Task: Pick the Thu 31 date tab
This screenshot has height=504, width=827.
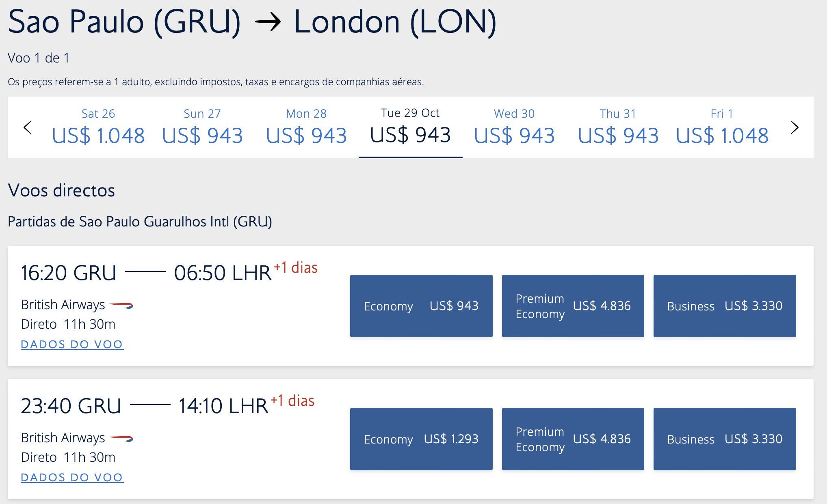Action: coord(618,127)
